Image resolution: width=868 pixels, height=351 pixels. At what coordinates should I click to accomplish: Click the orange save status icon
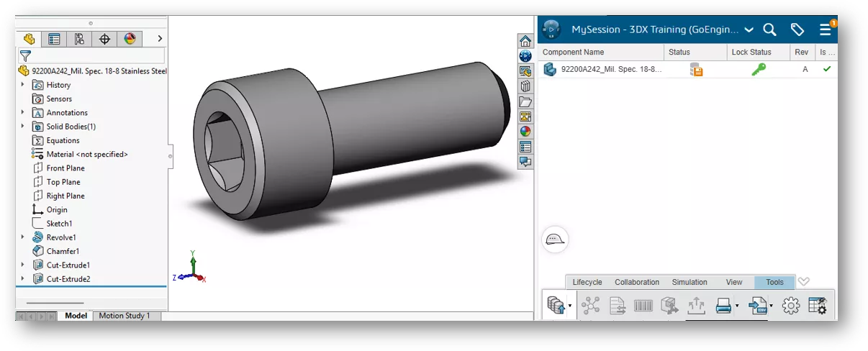tap(696, 70)
